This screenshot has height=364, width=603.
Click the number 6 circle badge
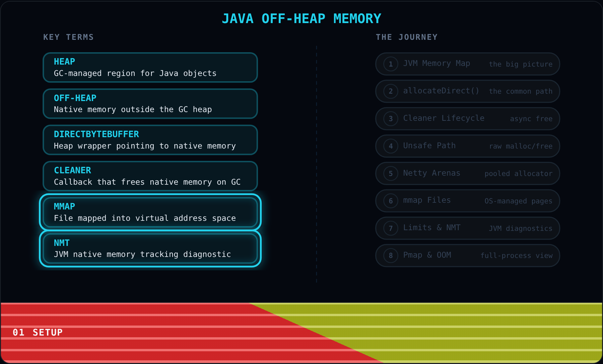pyautogui.click(x=391, y=201)
